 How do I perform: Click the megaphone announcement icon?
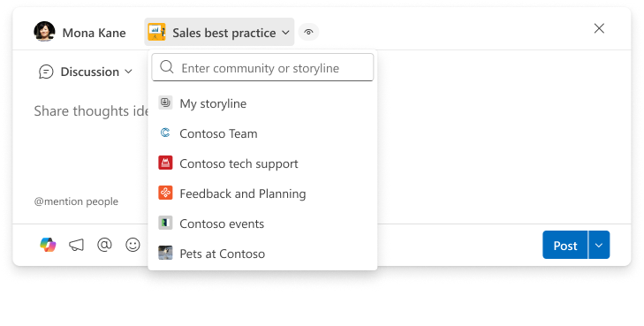[76, 245]
